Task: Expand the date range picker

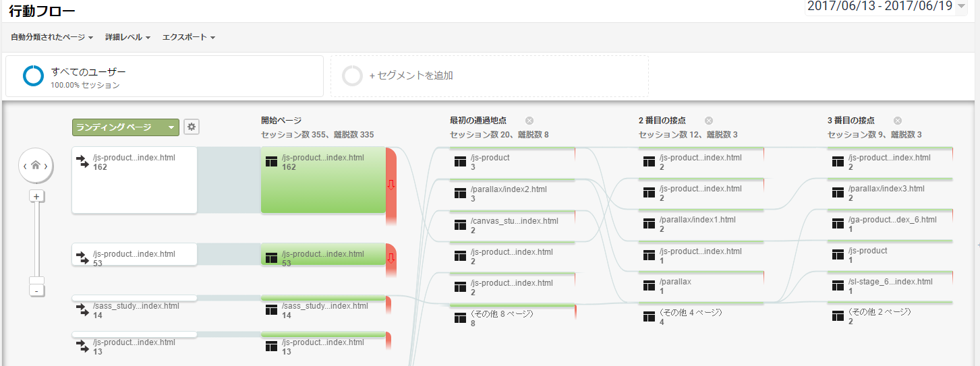Action: click(961, 7)
